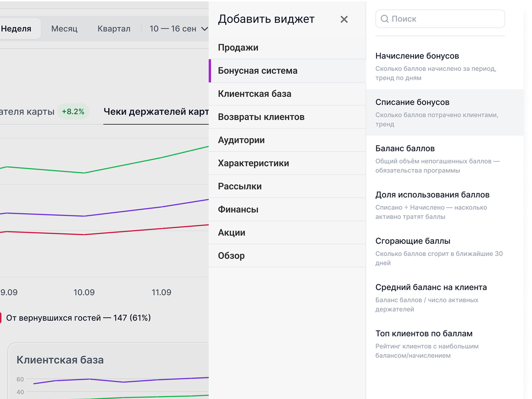The image size is (532, 399).
Task: Click the 10.09 axis date label
Action: pos(84,292)
